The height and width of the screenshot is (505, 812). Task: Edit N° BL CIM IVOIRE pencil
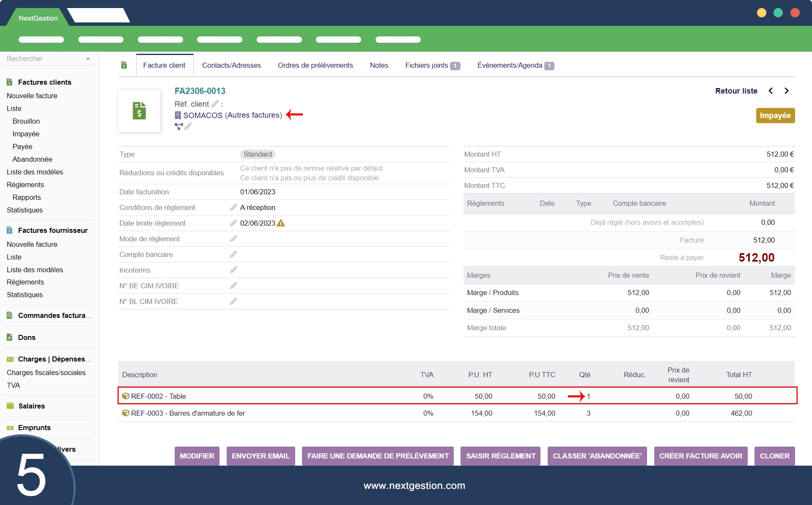click(x=233, y=301)
